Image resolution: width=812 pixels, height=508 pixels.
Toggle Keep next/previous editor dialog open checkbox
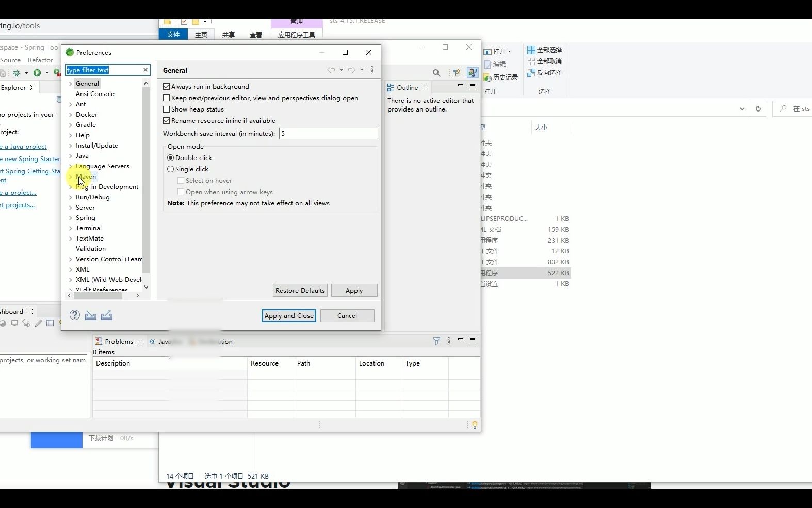166,98
